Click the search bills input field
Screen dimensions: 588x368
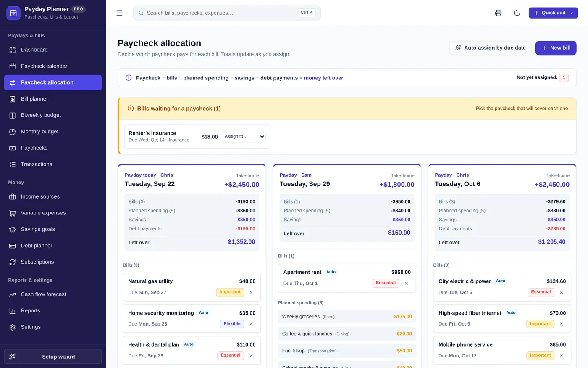tap(227, 13)
